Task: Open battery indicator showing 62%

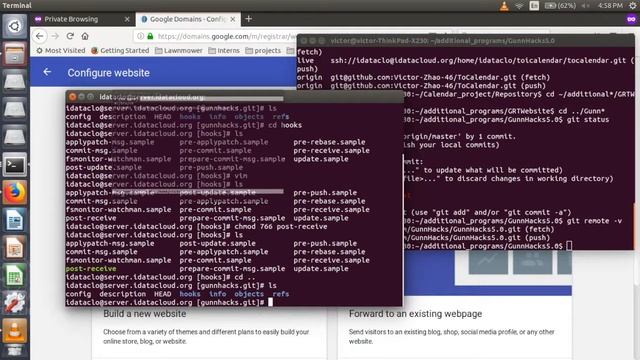Action: tap(560, 6)
